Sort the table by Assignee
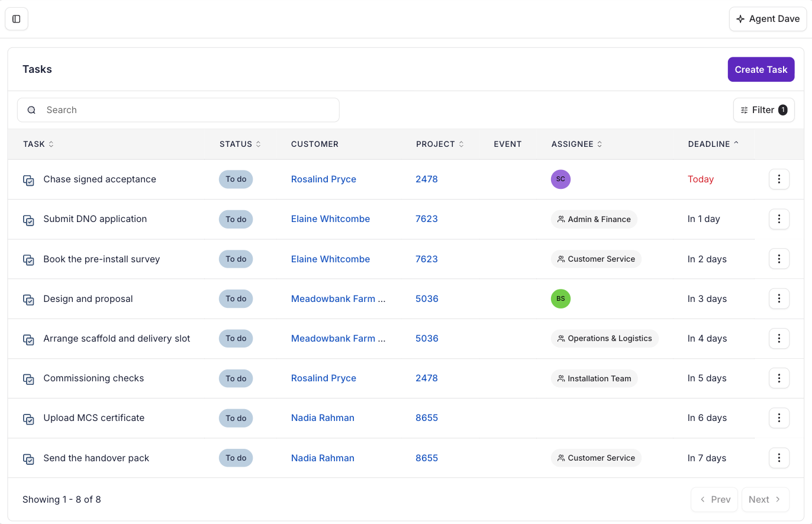 [x=576, y=144]
